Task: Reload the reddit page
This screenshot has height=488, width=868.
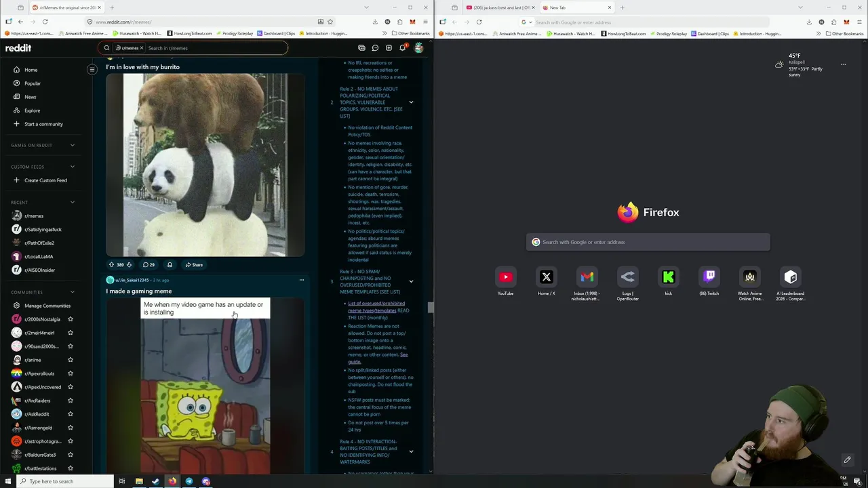Action: (45, 22)
